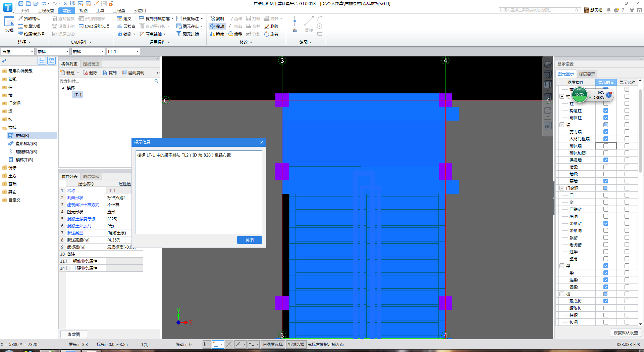
Task: Toggle 带形窗 display checkbox
Action: pyautogui.click(x=606, y=223)
